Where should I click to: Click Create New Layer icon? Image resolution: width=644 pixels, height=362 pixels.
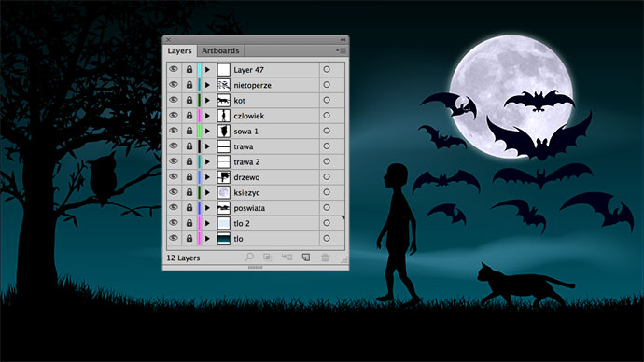(305, 258)
